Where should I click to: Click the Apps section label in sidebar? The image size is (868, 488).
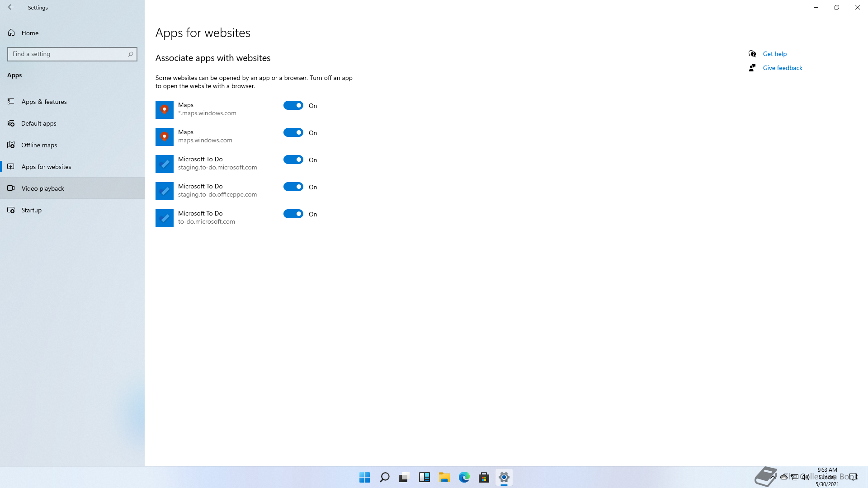pos(14,75)
